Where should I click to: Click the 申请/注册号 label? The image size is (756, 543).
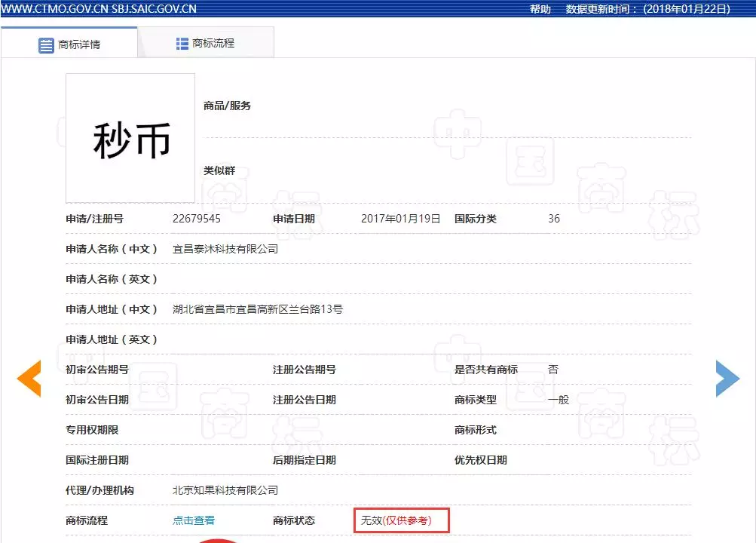[x=94, y=219]
